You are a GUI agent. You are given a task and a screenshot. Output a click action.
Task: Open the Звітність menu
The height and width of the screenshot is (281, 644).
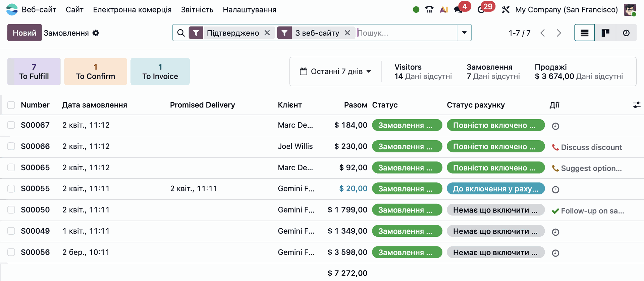click(197, 10)
